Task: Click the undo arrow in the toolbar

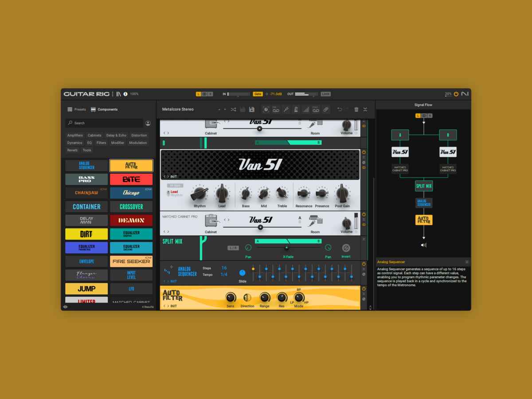Action: point(340,110)
